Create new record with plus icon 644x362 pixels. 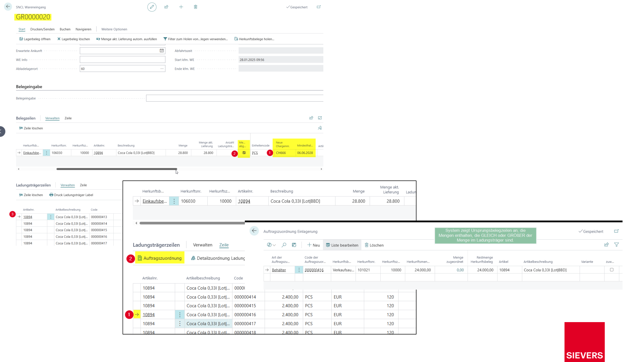(181, 7)
